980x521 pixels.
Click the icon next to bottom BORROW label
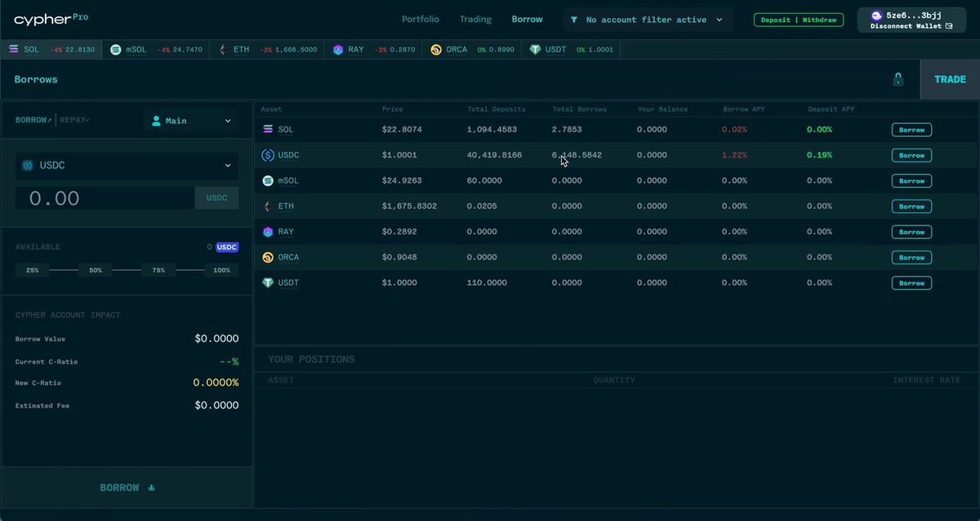[151, 488]
